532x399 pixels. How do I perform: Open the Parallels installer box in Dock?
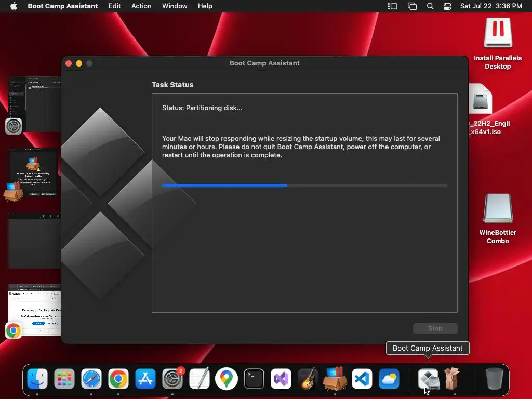point(335,379)
